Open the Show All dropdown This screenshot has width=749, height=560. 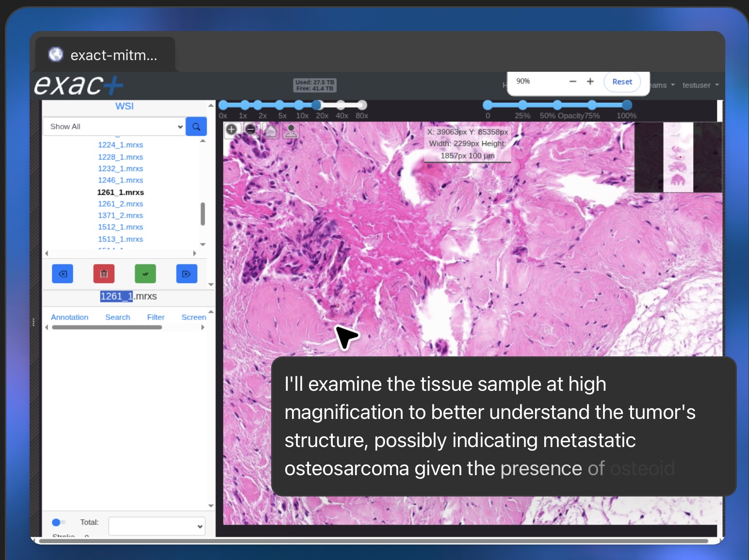click(x=114, y=127)
